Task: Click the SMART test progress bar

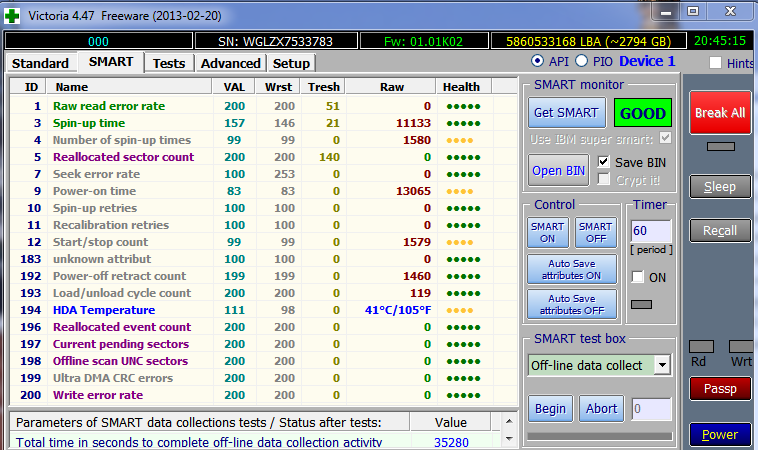Action: (599, 436)
